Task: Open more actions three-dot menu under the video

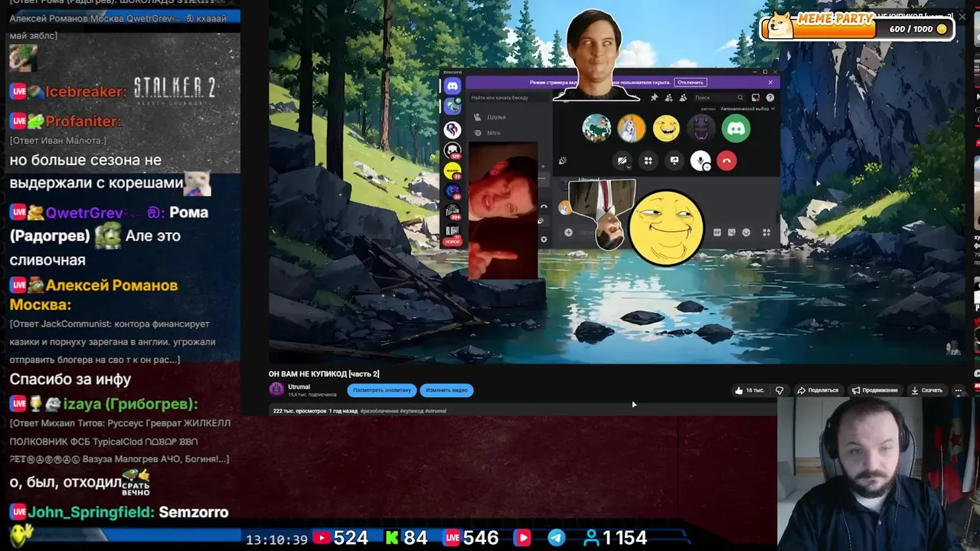Action: point(958,390)
